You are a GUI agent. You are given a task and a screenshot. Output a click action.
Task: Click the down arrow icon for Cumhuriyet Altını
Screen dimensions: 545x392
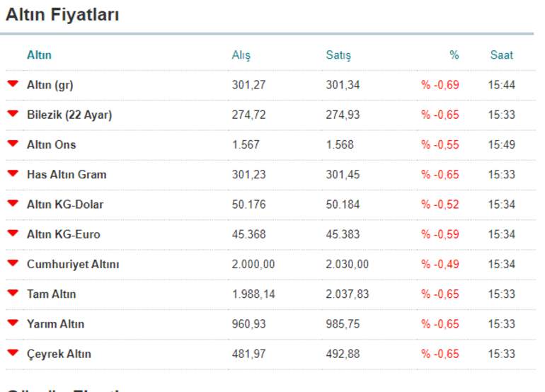pos(13,263)
